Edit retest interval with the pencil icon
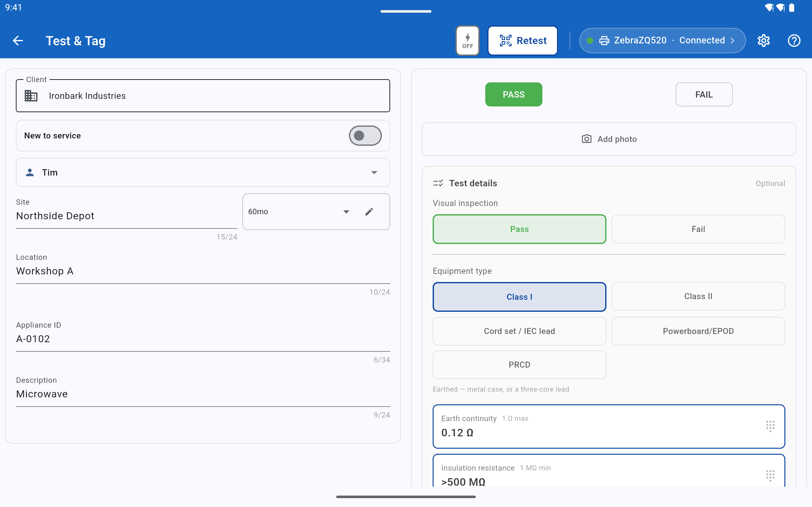Viewport: 812px width, 507px height. 369,212
